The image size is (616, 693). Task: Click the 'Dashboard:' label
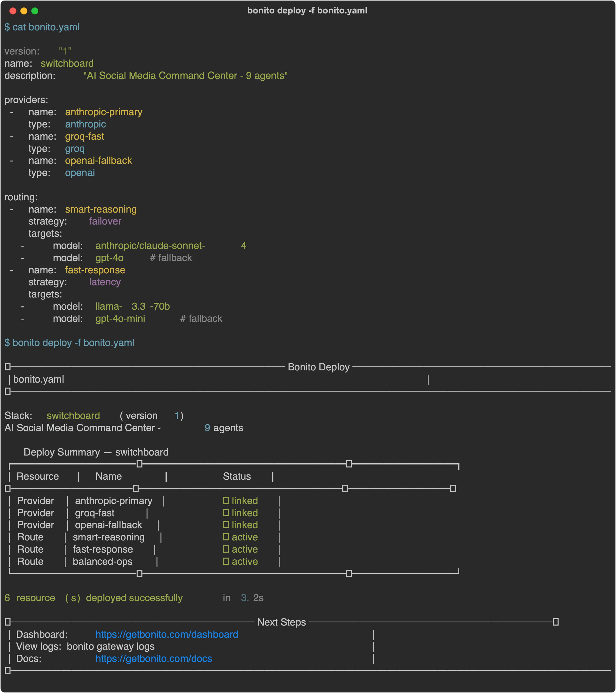pyautogui.click(x=42, y=634)
